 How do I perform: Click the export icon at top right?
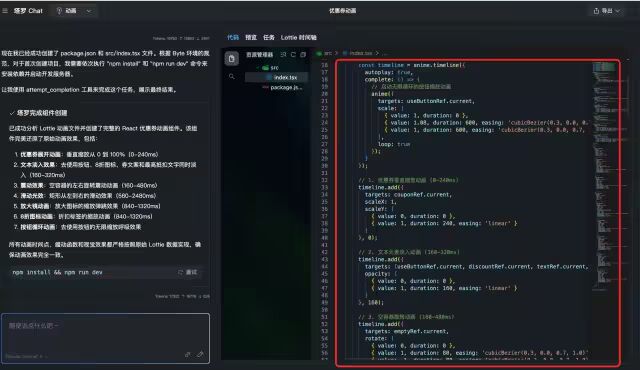point(596,11)
